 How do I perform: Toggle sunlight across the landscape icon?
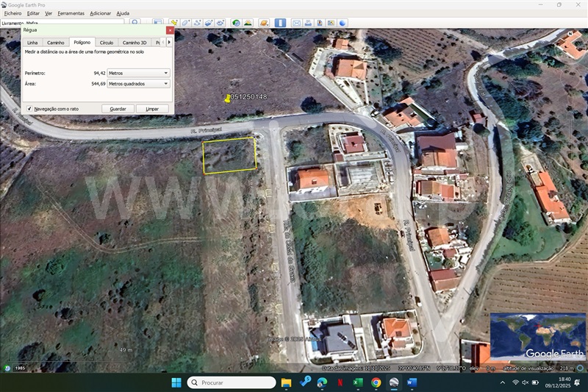248,23
